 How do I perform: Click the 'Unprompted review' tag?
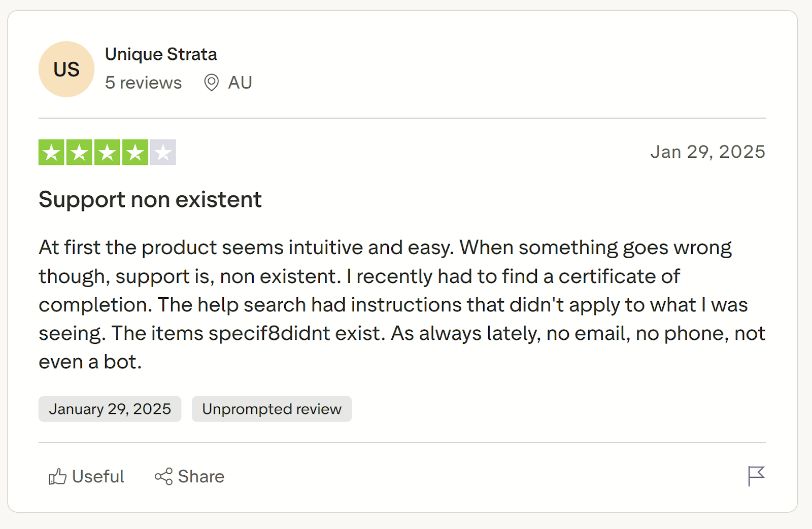pyautogui.click(x=272, y=409)
